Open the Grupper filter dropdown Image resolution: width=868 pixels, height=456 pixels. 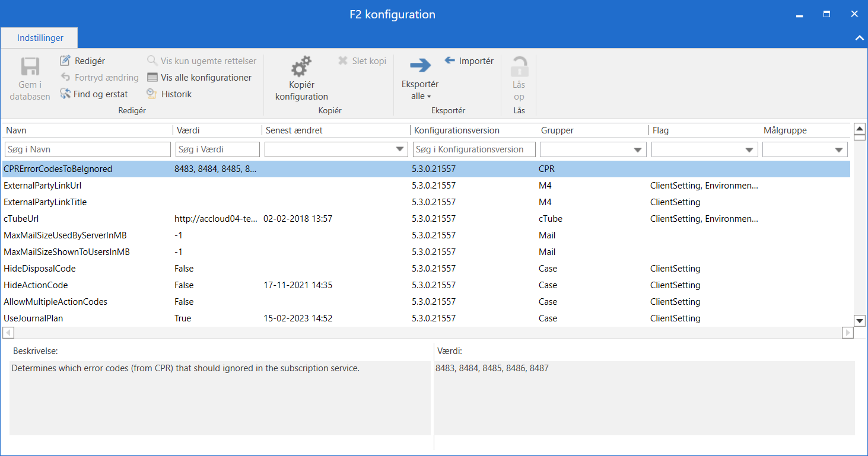(638, 150)
